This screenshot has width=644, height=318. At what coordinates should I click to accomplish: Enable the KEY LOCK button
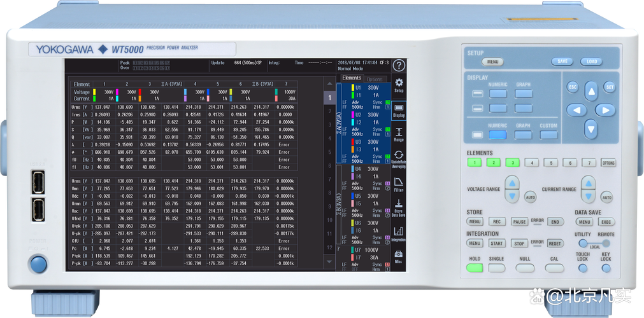605,268
